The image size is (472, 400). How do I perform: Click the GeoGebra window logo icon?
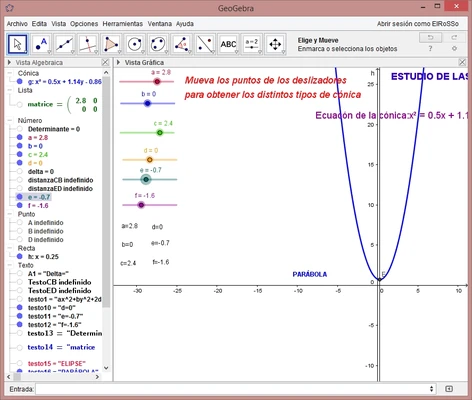[10, 8]
